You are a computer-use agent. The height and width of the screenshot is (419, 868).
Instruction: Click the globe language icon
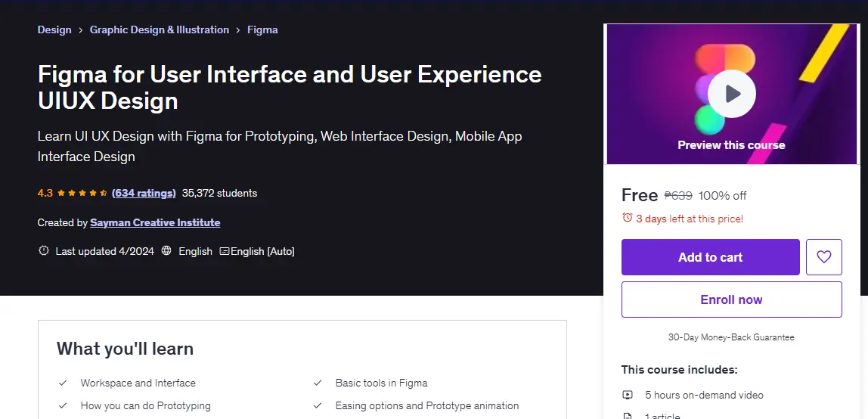click(166, 251)
